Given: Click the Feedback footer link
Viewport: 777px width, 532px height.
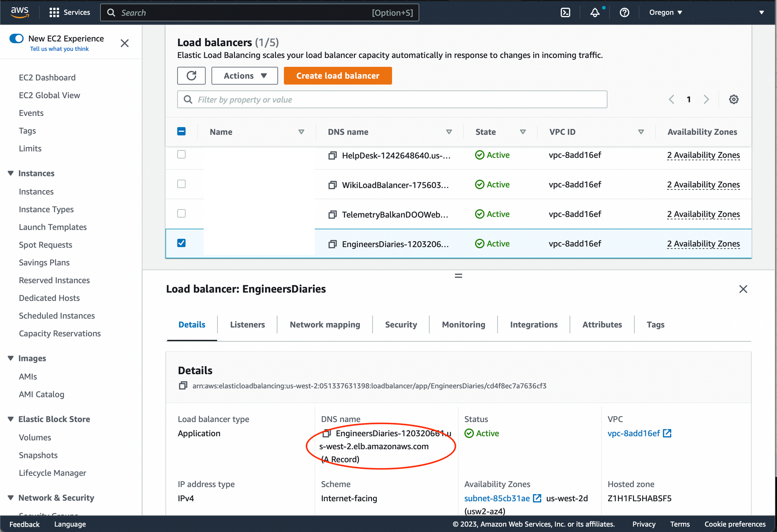Looking at the screenshot, I should [24, 524].
